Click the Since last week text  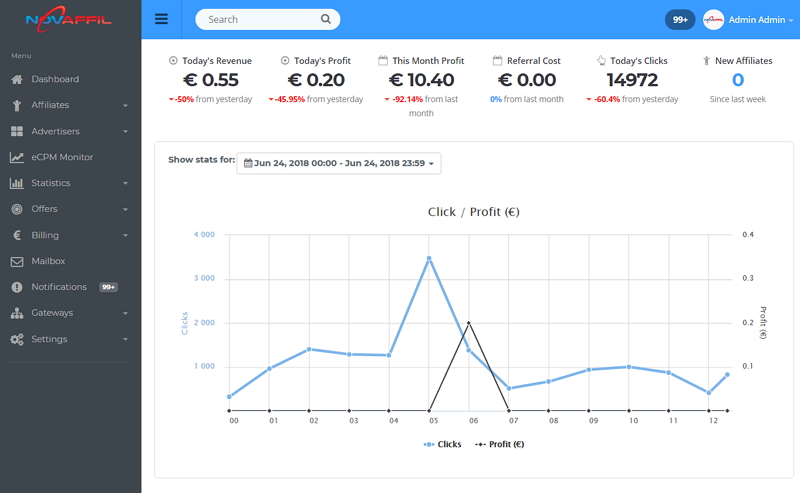[738, 99]
